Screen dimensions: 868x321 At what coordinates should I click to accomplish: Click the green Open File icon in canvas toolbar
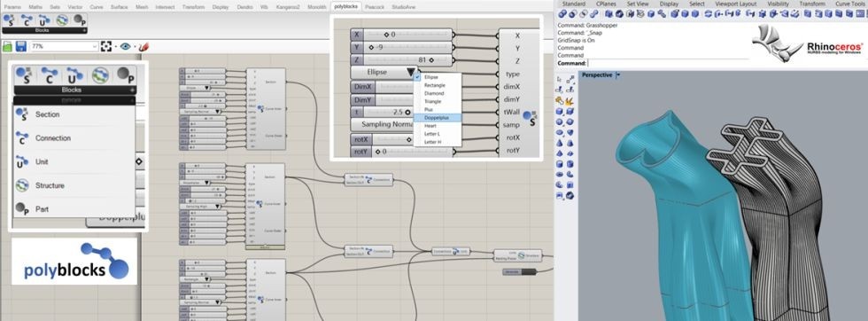8,47
